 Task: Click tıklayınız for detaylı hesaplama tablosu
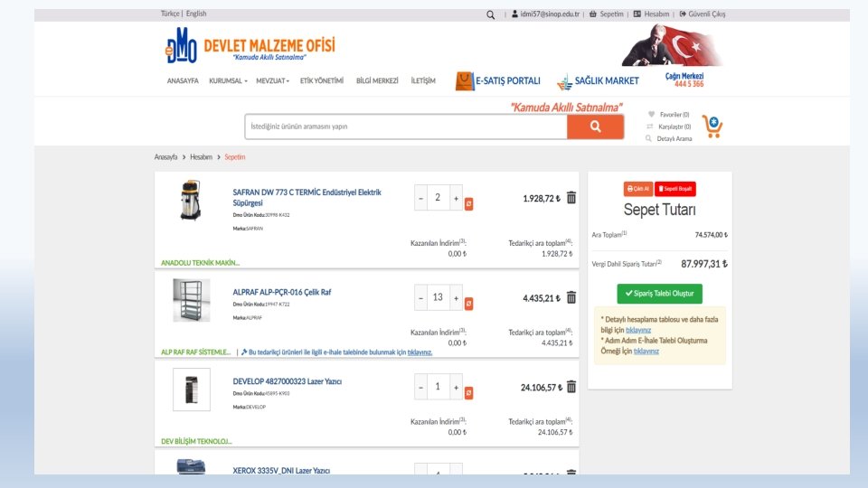pyautogui.click(x=638, y=330)
